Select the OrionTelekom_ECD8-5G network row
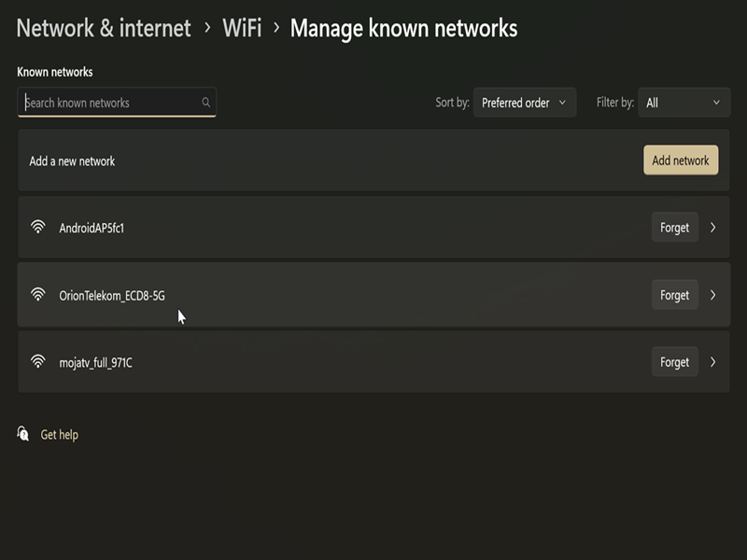 tap(373, 295)
